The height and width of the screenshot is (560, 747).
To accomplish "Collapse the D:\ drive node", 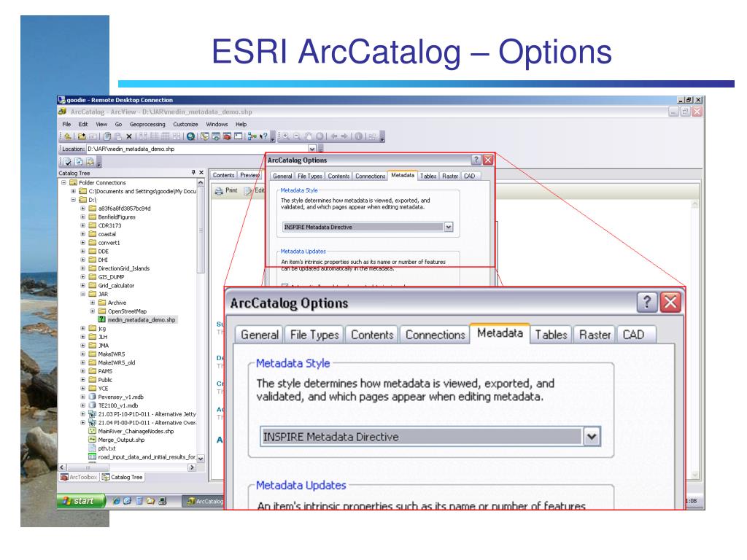I will point(73,200).
